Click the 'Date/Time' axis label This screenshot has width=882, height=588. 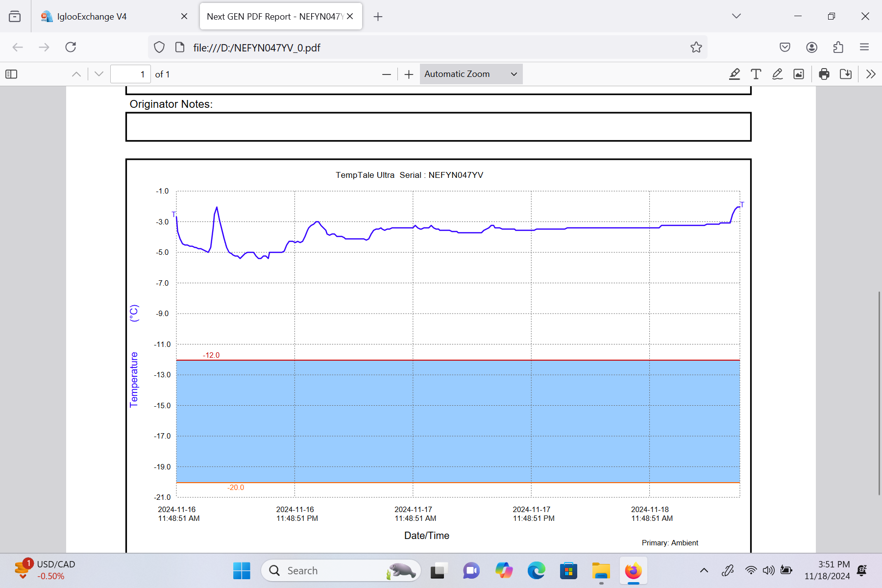click(427, 536)
